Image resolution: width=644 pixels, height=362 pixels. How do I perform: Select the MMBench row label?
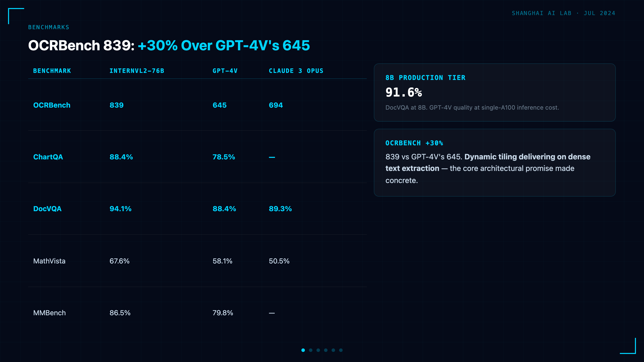[x=50, y=313]
